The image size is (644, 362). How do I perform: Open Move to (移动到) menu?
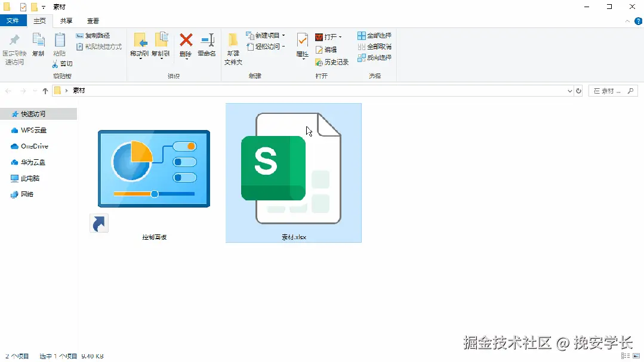[x=139, y=46]
